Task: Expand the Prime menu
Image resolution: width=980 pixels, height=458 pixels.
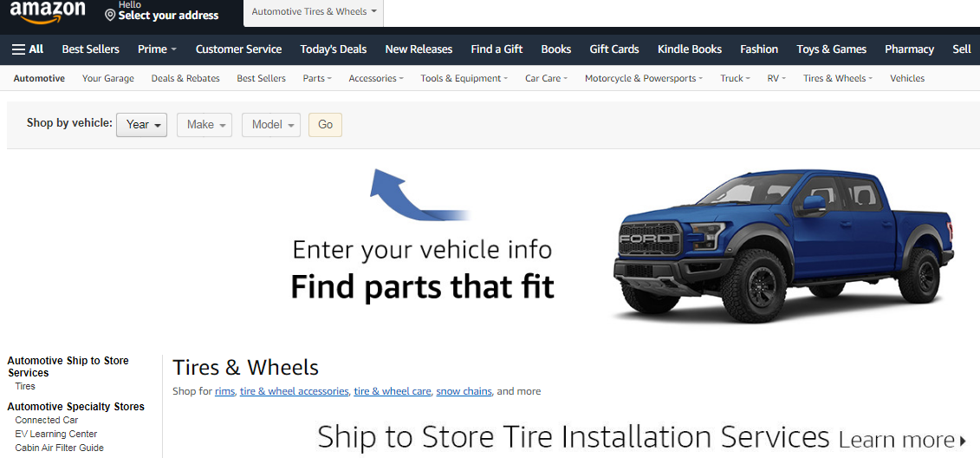Action: click(157, 49)
